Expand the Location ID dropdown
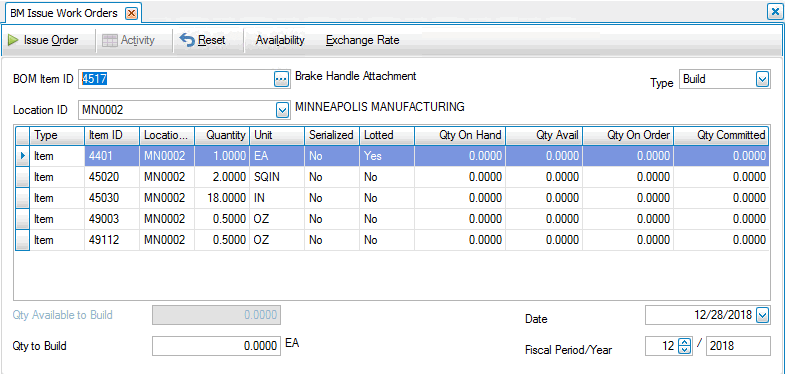Screen dimensions: 785x374 point(283,110)
